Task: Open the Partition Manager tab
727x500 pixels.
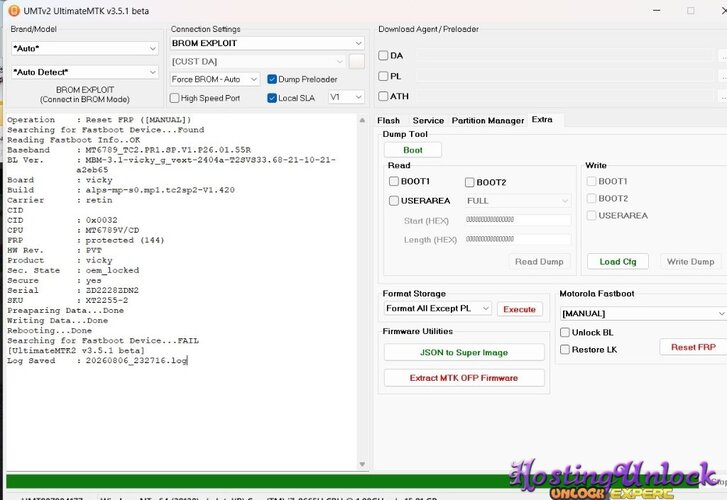Action: click(x=488, y=121)
